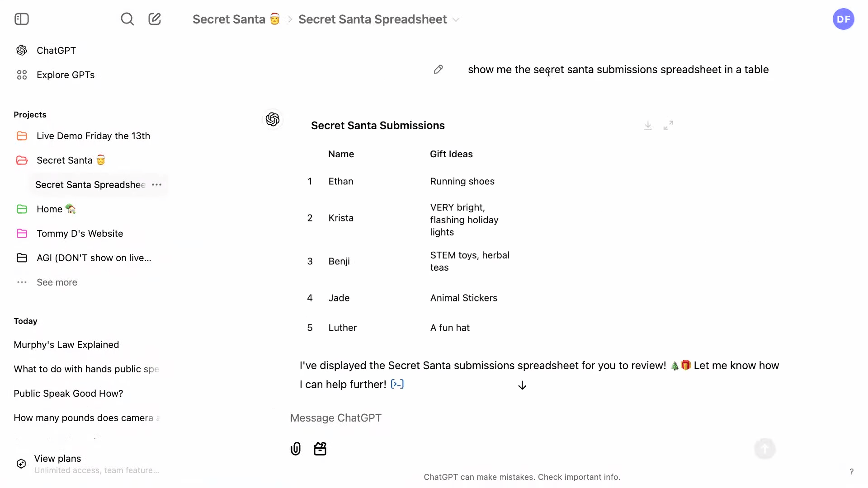
Task: Open the Home project folder
Action: coord(50,209)
